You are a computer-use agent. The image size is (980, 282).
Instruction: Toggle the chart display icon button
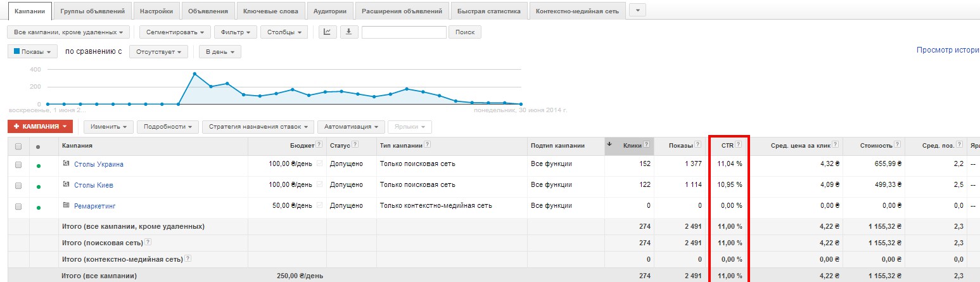pos(328,32)
